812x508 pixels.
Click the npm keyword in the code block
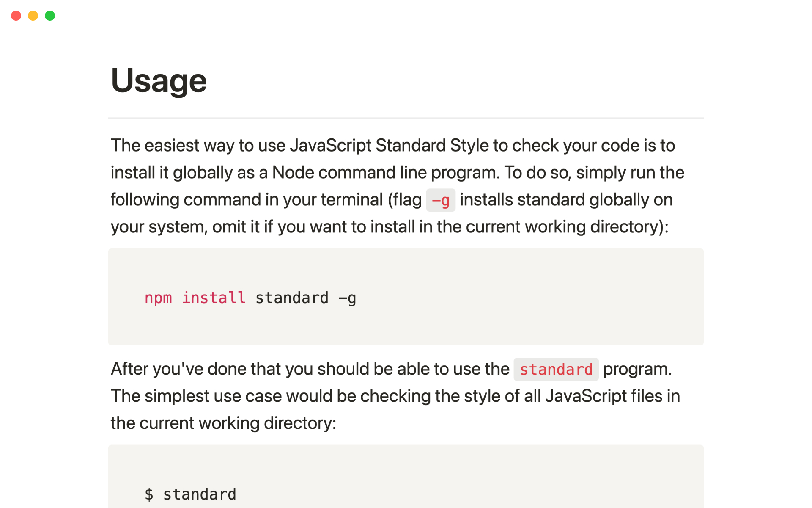point(158,298)
